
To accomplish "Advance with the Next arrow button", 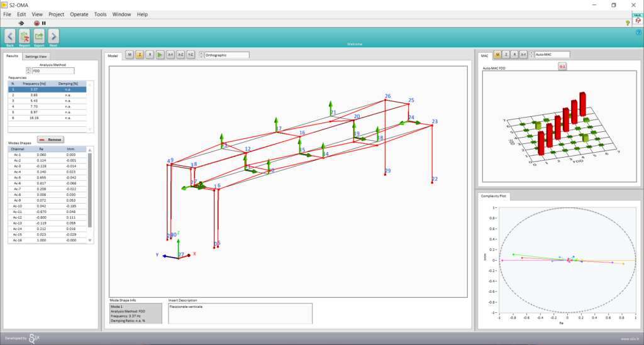I will [53, 36].
